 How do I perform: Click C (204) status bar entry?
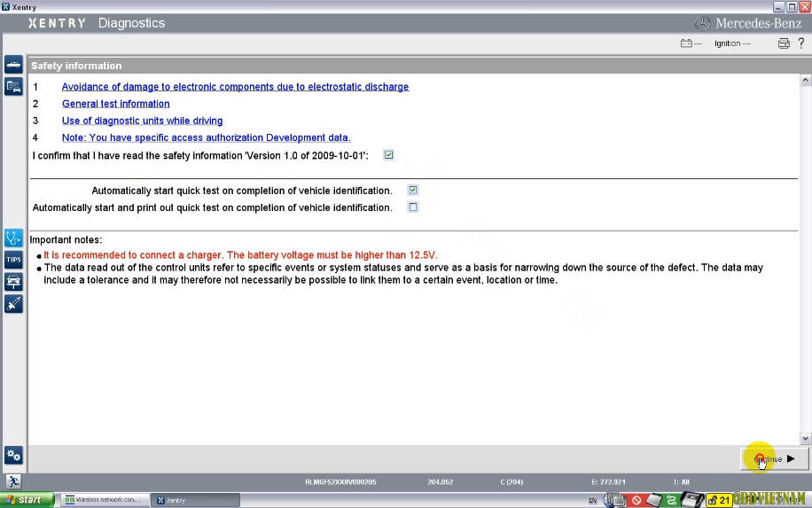(x=511, y=482)
